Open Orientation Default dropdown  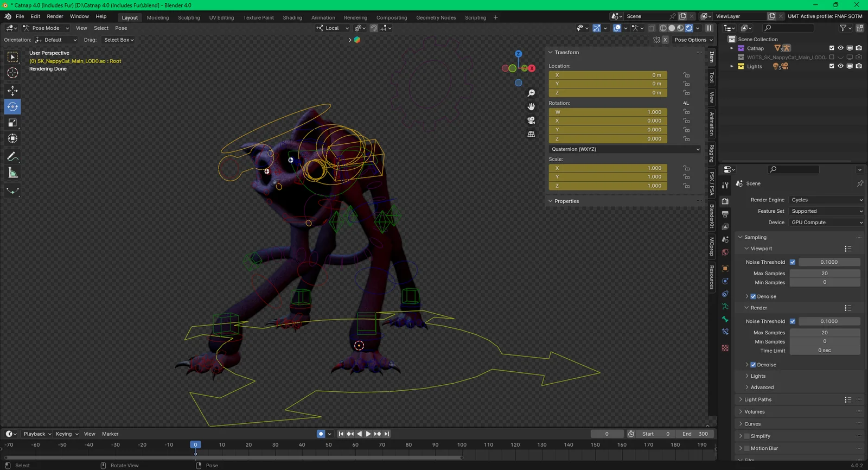tap(56, 40)
